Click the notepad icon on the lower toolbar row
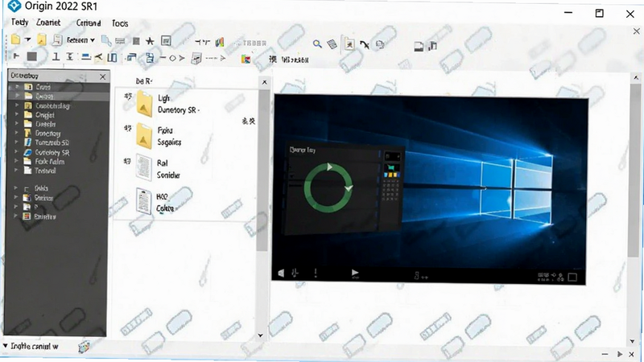This screenshot has height=362, width=644. (196, 59)
